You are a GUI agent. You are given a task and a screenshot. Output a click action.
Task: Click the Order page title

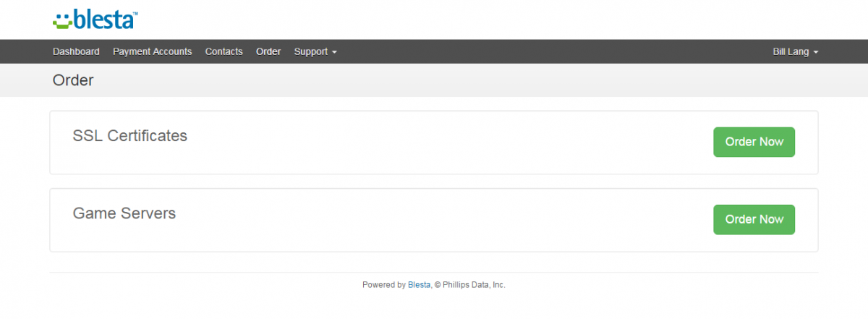73,80
